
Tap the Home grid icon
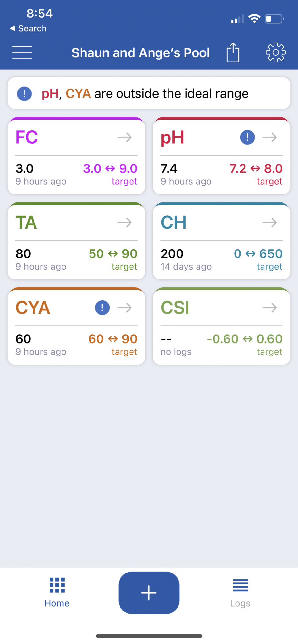(57, 585)
